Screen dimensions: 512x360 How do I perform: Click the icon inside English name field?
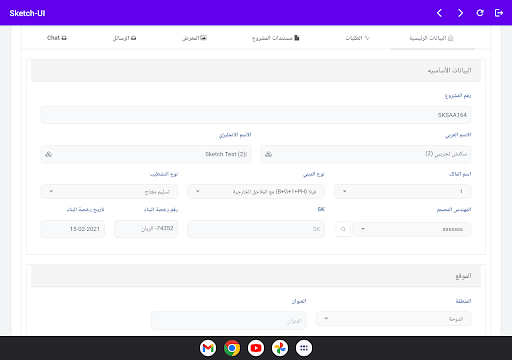point(48,154)
